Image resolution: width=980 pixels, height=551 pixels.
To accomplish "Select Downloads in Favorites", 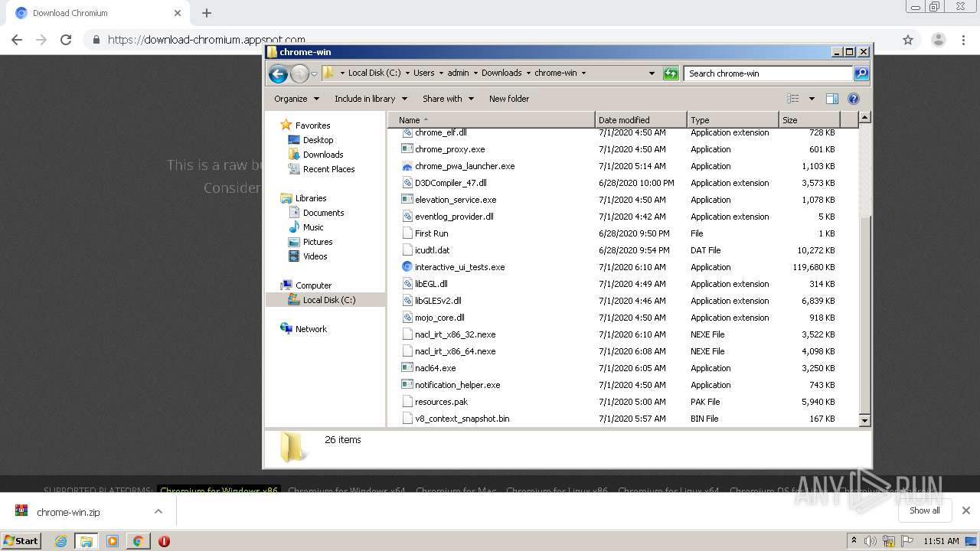I will point(322,155).
